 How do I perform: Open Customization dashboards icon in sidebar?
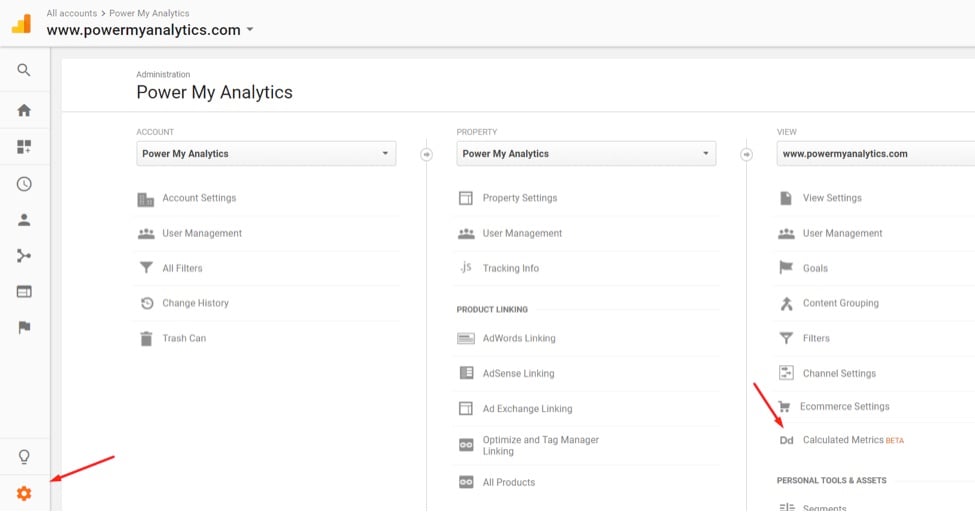24,147
